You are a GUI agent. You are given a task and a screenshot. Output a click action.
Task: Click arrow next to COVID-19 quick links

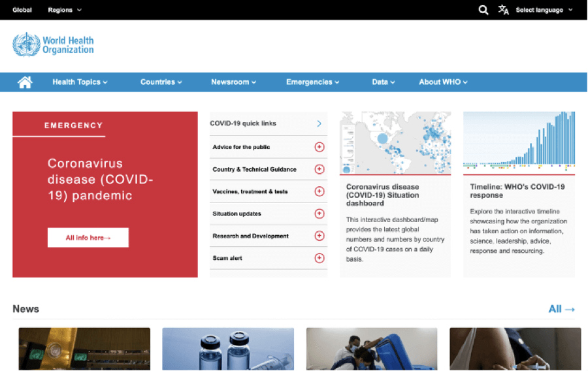tap(319, 123)
